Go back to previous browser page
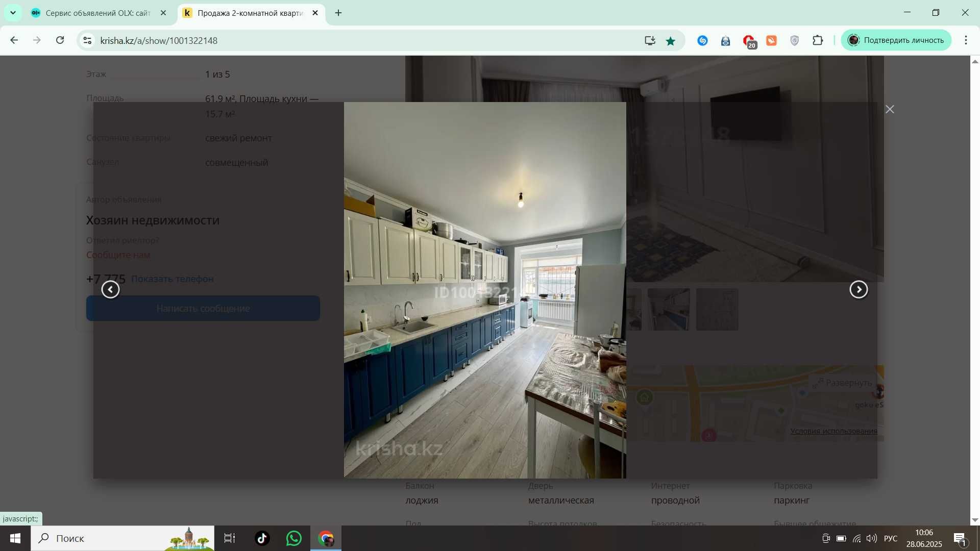The height and width of the screenshot is (551, 980). pyautogui.click(x=14, y=40)
